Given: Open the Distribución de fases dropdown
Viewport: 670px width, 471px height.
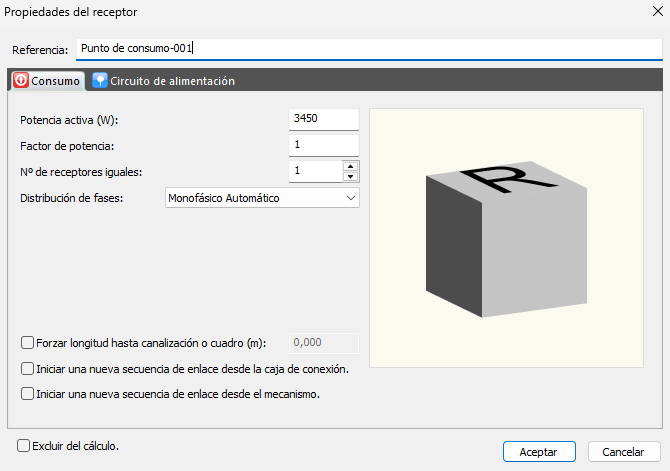Looking at the screenshot, I should (x=261, y=198).
